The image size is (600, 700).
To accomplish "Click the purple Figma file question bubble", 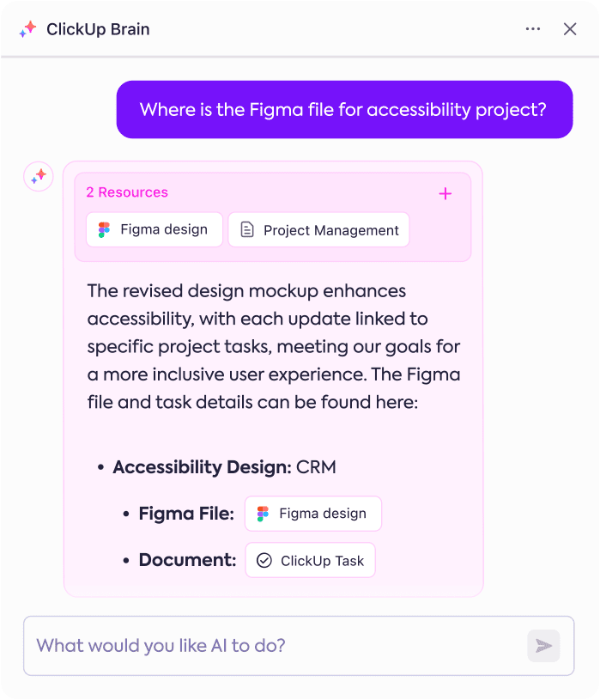I will 344,110.
